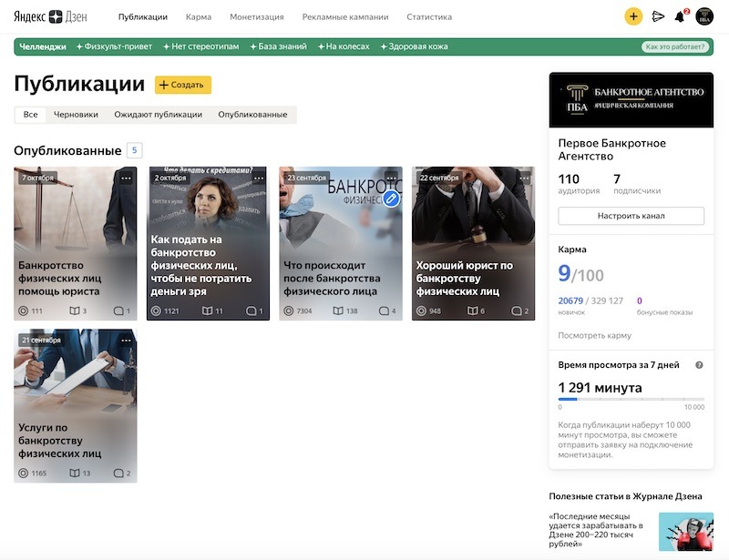Click reads book icon showing 13
Screen dimensions: 729x560
(75, 473)
